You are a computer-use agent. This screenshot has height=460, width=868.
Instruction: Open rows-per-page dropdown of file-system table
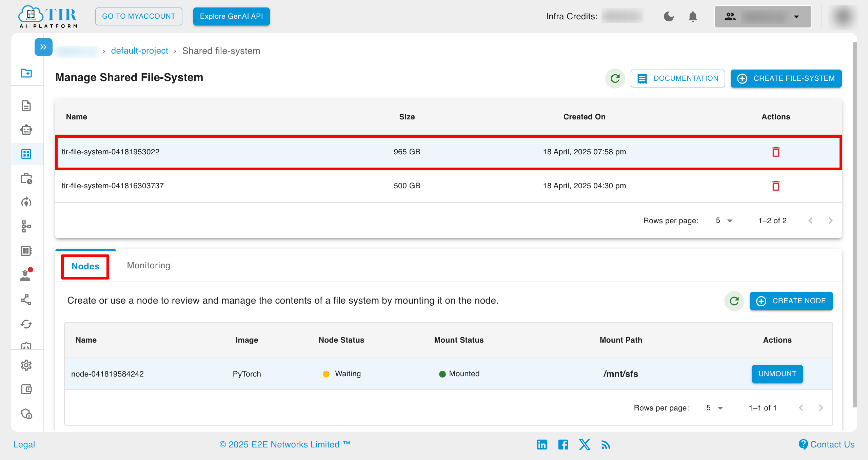click(724, 221)
